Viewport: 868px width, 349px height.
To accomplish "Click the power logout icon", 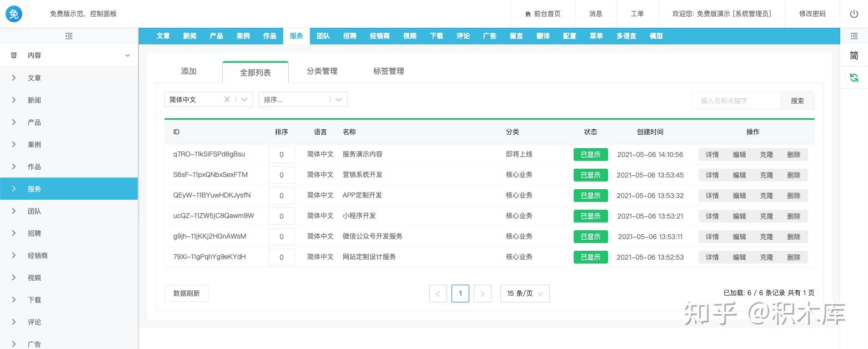I will pos(854,14).
